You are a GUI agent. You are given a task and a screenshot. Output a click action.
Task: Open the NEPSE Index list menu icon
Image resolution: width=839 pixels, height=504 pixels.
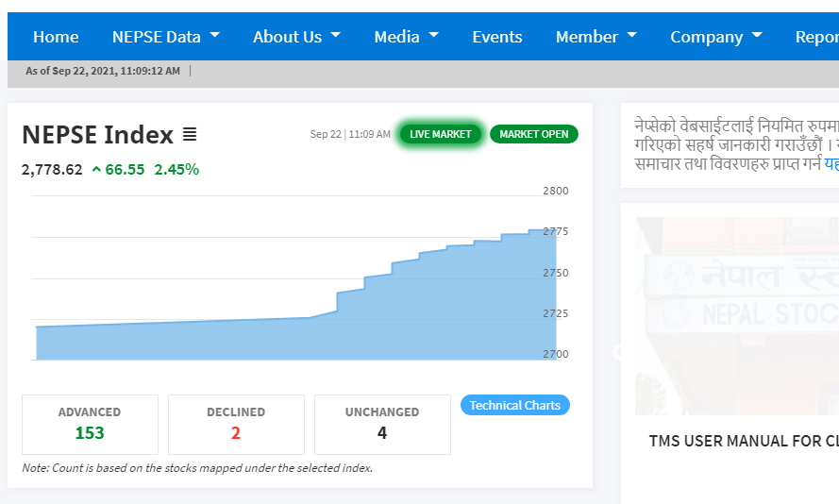(x=190, y=134)
